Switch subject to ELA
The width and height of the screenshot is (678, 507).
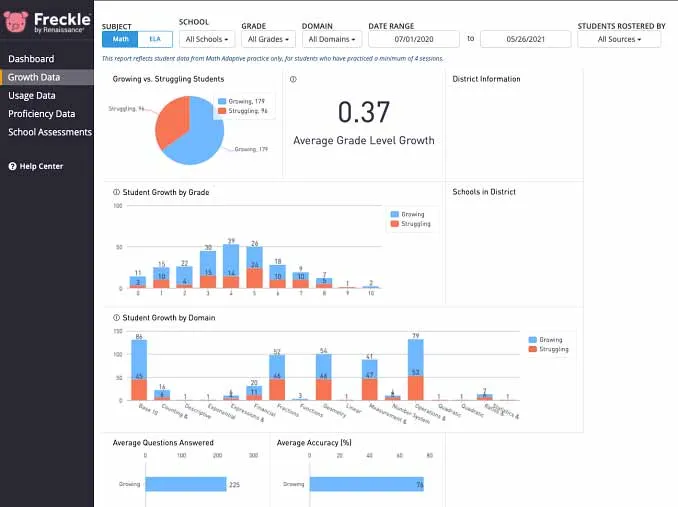click(x=155, y=39)
